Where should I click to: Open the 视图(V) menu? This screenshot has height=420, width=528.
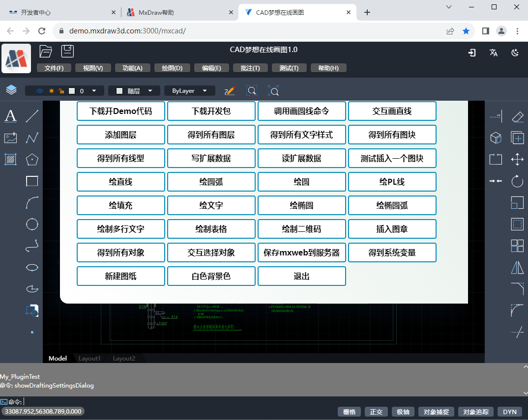[93, 68]
